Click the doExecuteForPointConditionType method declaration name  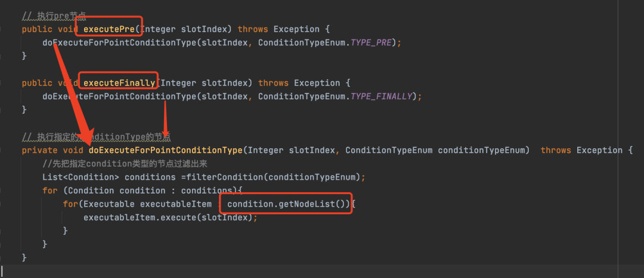point(166,151)
